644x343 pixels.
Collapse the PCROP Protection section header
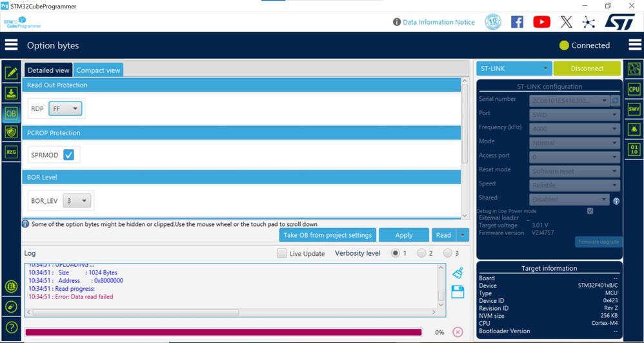coord(241,133)
